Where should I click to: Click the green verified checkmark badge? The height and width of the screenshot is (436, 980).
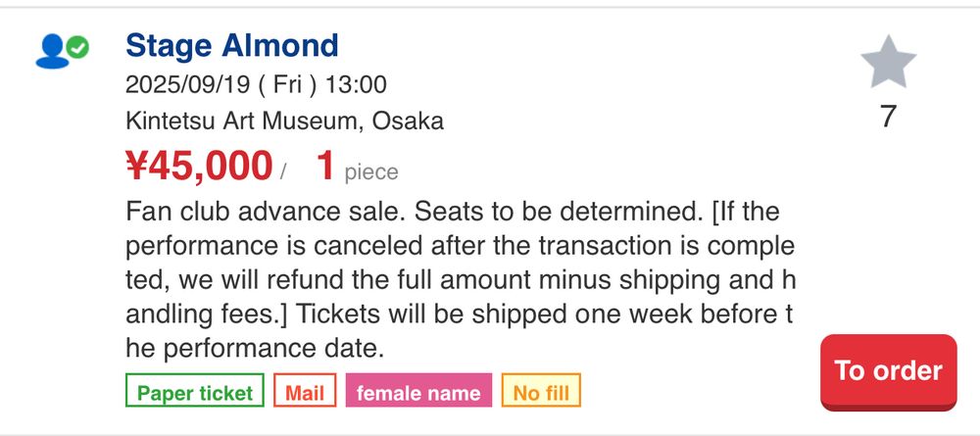click(78, 47)
